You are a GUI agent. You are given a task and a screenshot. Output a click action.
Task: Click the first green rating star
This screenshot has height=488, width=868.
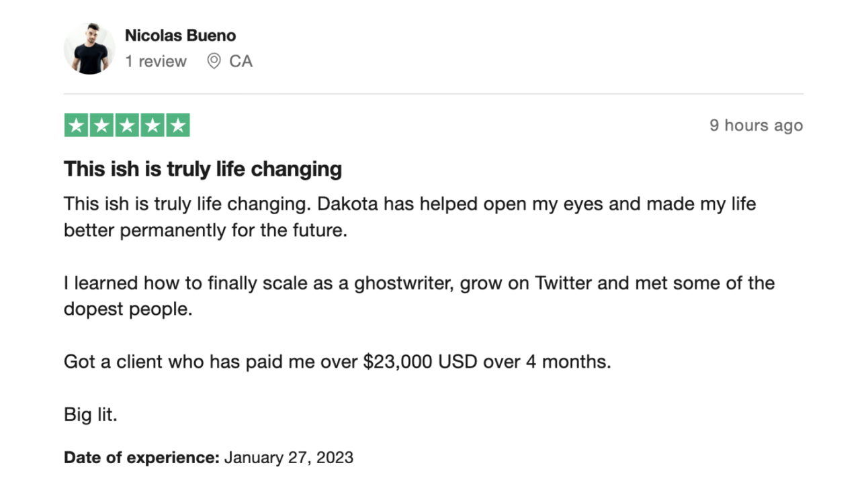(77, 126)
